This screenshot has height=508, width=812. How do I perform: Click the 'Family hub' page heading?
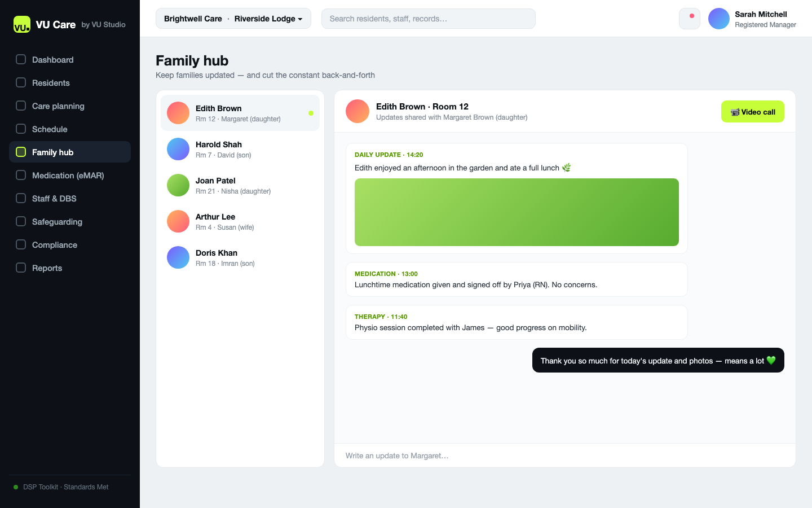[x=192, y=60]
